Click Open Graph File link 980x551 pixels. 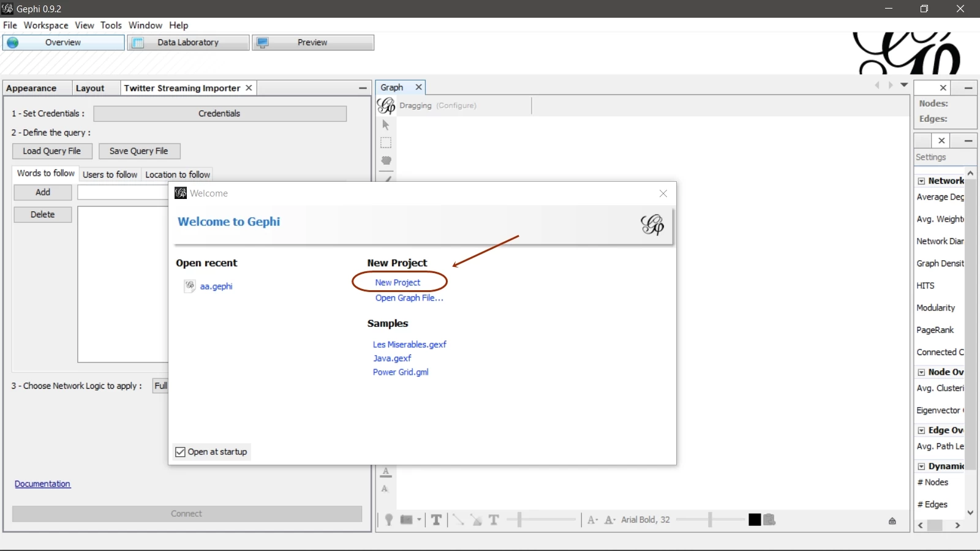[409, 298]
